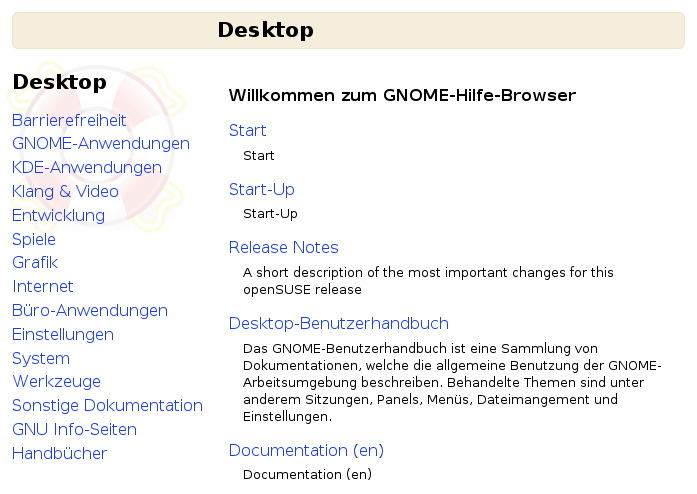Viewport: 697px width, 494px height.
Task: Click the Desktop title in the header bar
Action: tap(265, 30)
